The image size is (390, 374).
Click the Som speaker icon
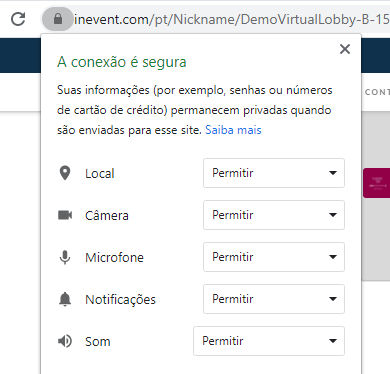(x=65, y=341)
